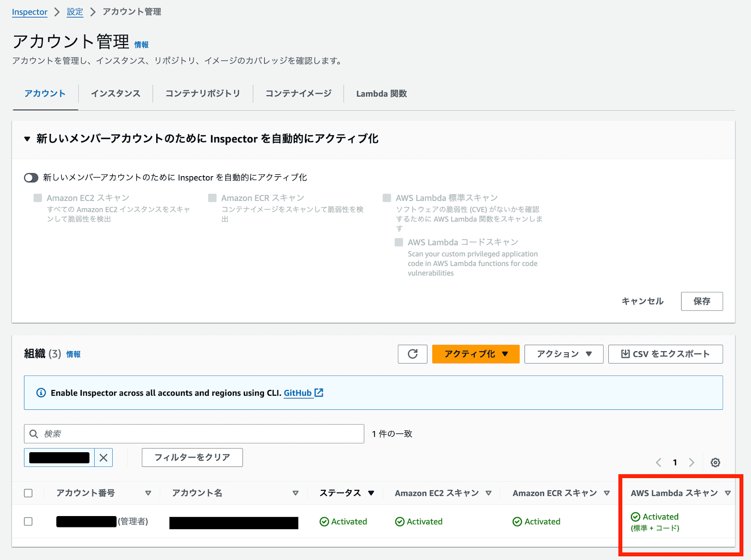Open the GitHub link in the info banner
This screenshot has height=560, width=751.
298,393
